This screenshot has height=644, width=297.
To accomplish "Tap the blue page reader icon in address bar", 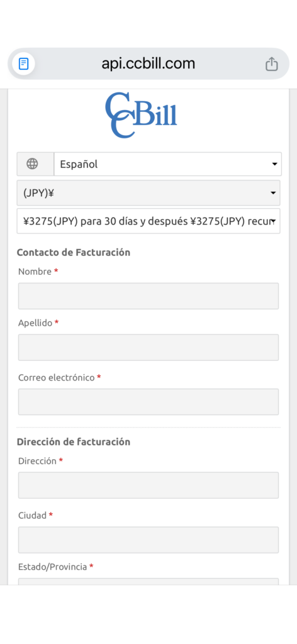I will point(24,64).
